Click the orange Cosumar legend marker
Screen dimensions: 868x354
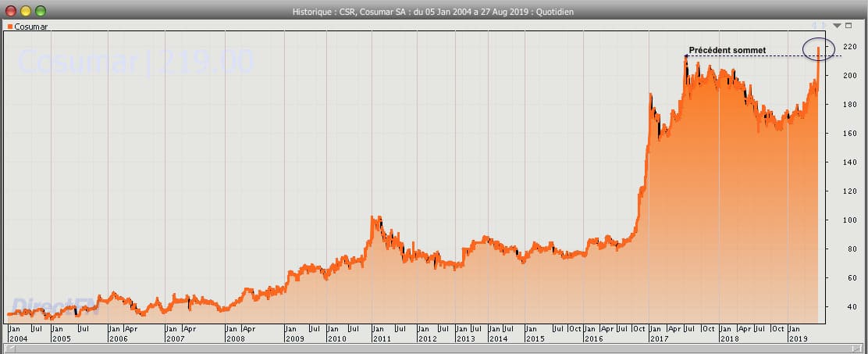pyautogui.click(x=10, y=26)
